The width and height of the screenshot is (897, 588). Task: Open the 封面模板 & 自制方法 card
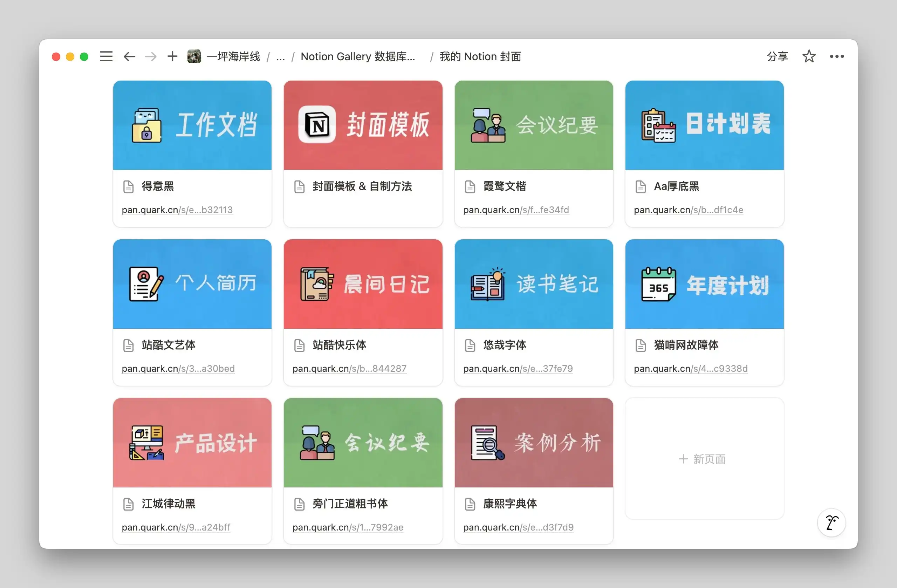point(363,125)
